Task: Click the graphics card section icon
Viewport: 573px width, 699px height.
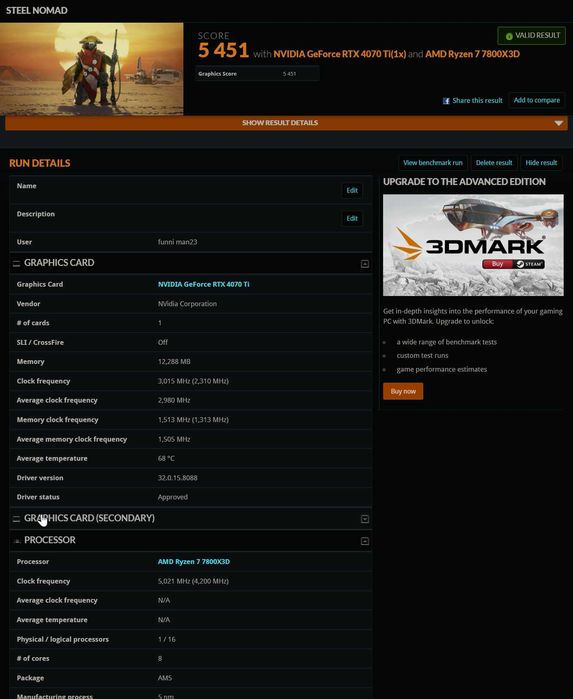Action: (16, 263)
